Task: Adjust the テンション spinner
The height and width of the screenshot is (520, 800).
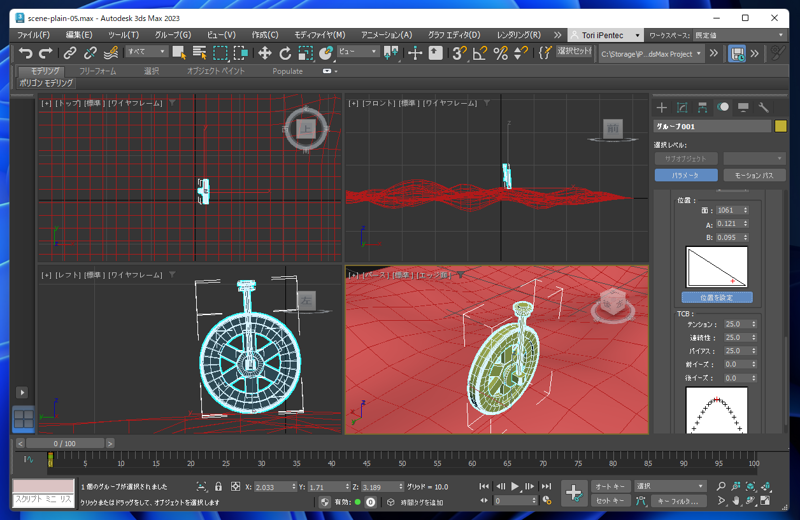Action: pyautogui.click(x=754, y=324)
